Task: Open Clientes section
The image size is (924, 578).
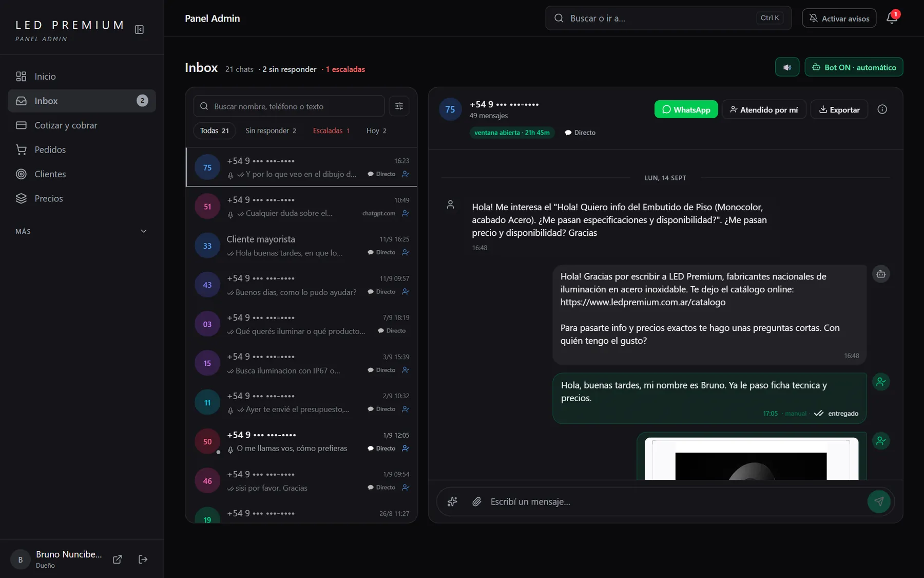Action: click(x=82, y=174)
